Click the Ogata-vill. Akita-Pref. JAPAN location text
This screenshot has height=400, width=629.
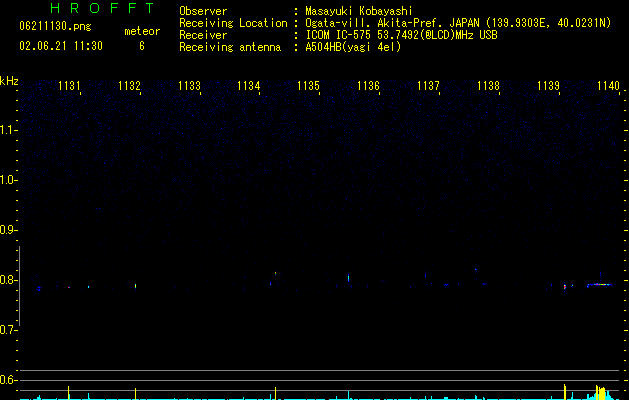(x=458, y=23)
